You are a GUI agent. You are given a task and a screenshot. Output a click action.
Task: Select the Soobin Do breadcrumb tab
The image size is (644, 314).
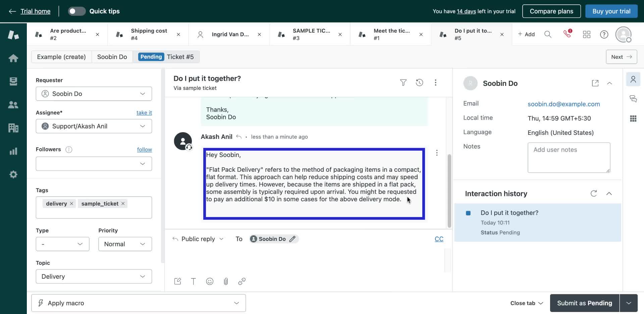coord(112,57)
